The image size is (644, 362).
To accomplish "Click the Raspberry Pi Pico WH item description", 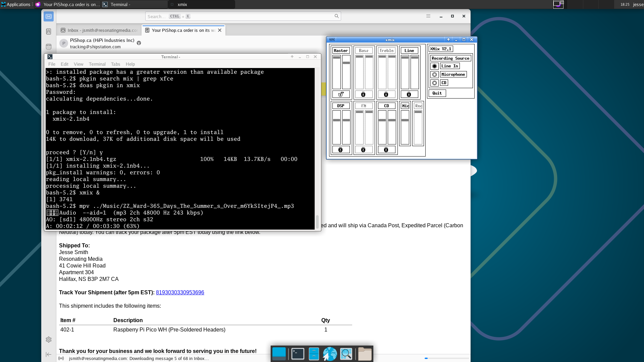I will tap(169, 329).
